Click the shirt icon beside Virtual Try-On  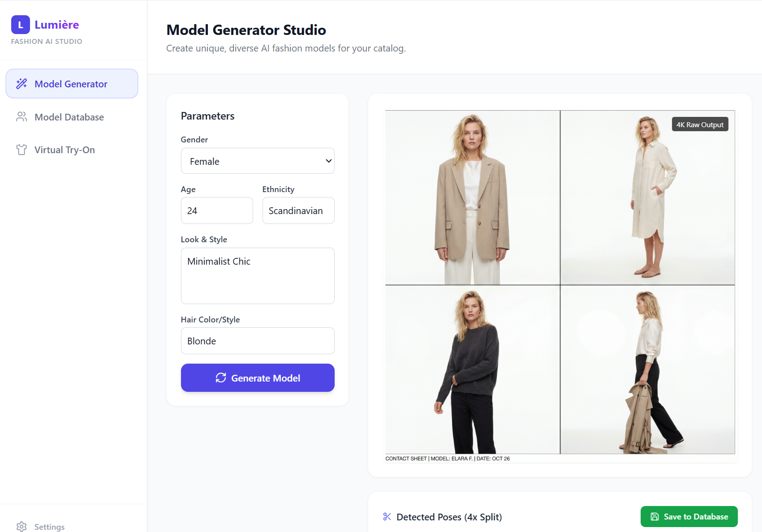click(x=22, y=150)
